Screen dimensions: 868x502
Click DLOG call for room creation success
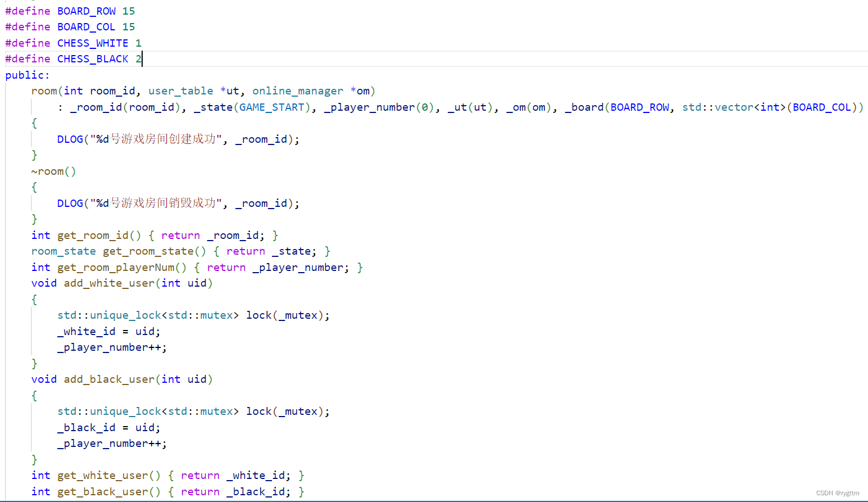tap(178, 139)
